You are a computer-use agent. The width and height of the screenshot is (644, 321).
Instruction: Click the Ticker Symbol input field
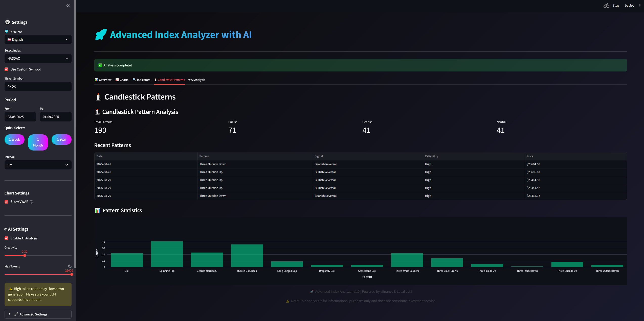pyautogui.click(x=38, y=86)
